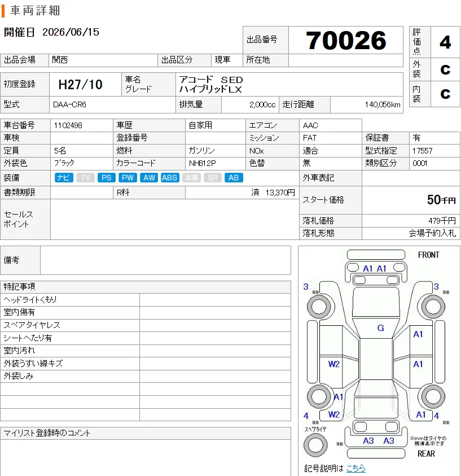The height and width of the screenshot is (476, 461).
Task: Click the greyed-out 本革 leather badge
Action: tap(191, 178)
